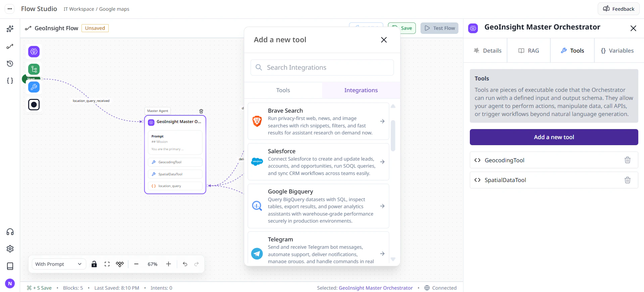This screenshot has width=644, height=292.
Task: Click the Save button
Action: click(x=402, y=28)
